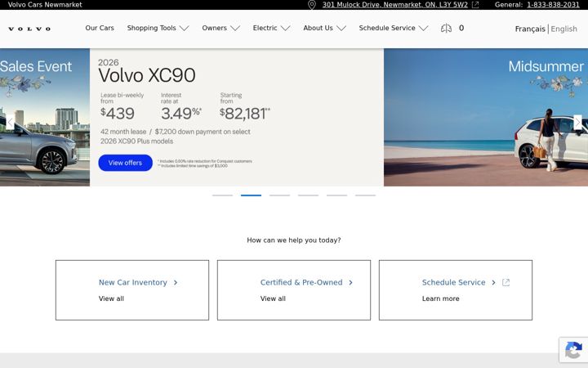Click Learn more under Schedule Service
Viewport: 588px width, 368px height.
[441, 298]
